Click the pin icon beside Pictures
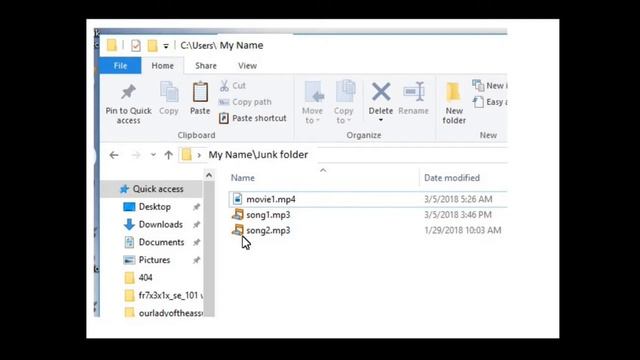Viewport: 640px width, 360px height. pos(196,260)
